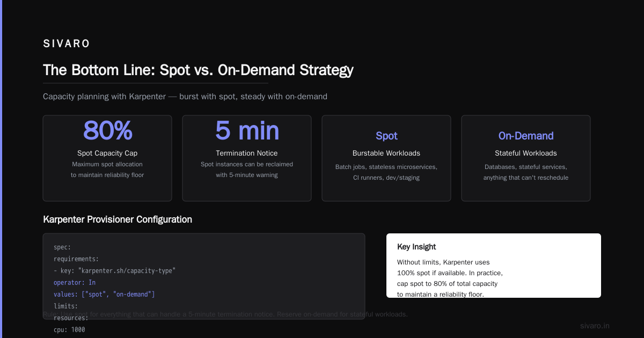Click the Capacity planning with Karpenter subtitle

pos(185,97)
